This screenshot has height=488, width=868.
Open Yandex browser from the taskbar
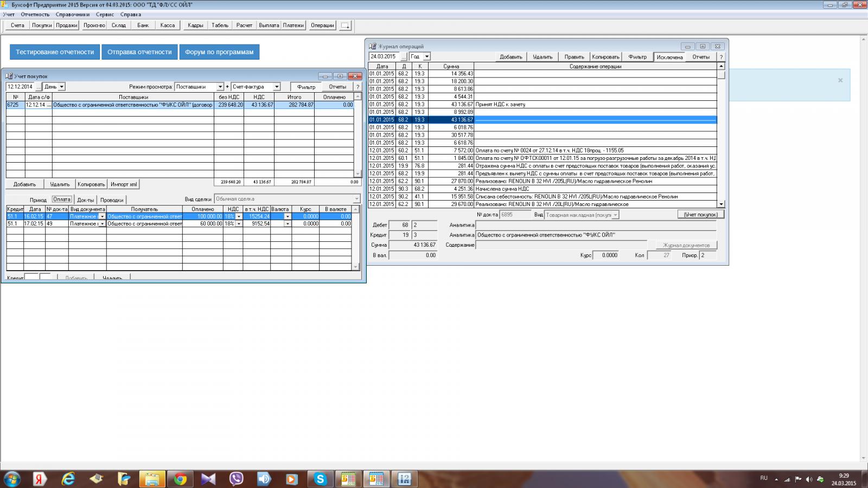40,479
